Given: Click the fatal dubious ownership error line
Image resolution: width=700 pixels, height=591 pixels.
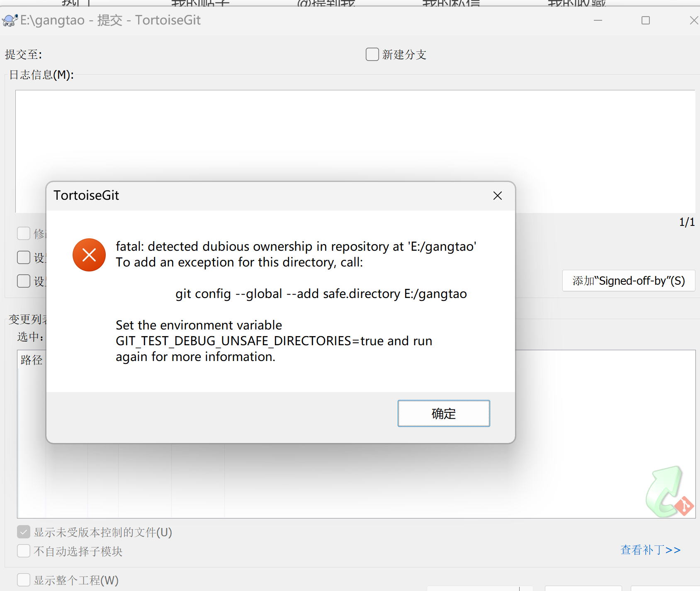Looking at the screenshot, I should 296,246.
